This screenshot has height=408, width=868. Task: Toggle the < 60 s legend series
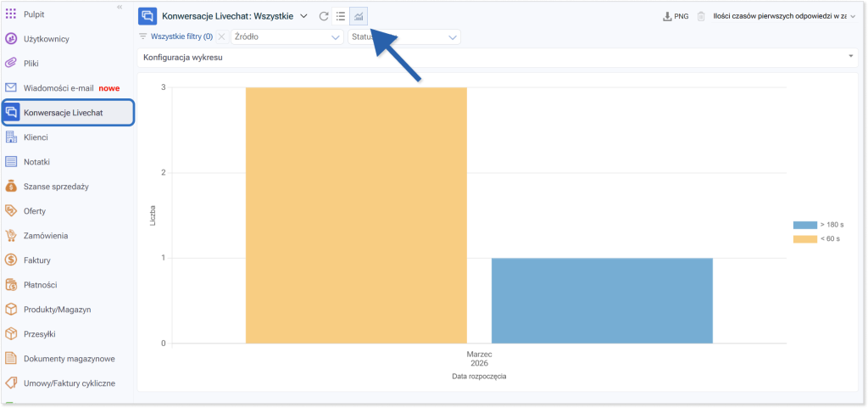coord(817,238)
